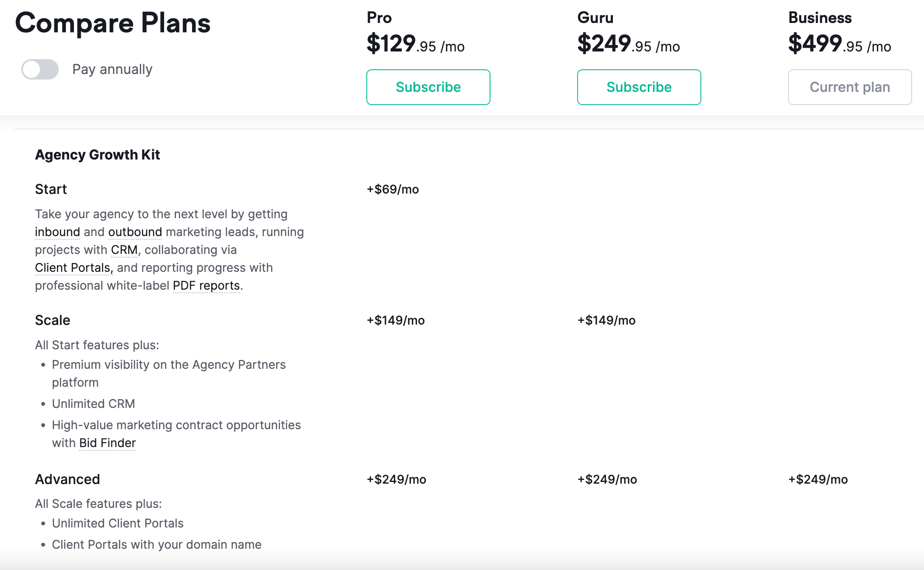
Task: Click the Advanced +$249/mo price under Business
Action: [818, 479]
